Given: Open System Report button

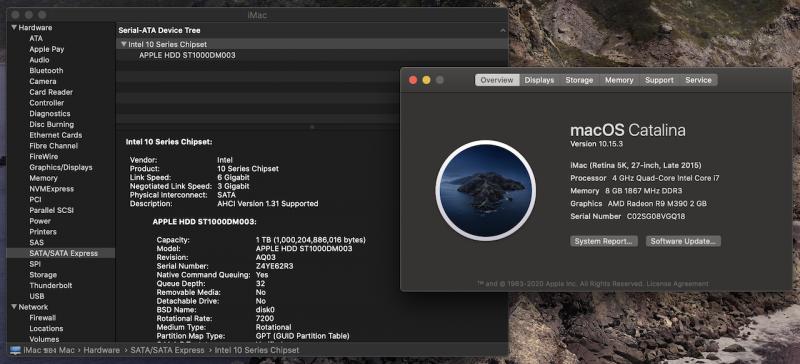Looking at the screenshot, I should pyautogui.click(x=604, y=241).
